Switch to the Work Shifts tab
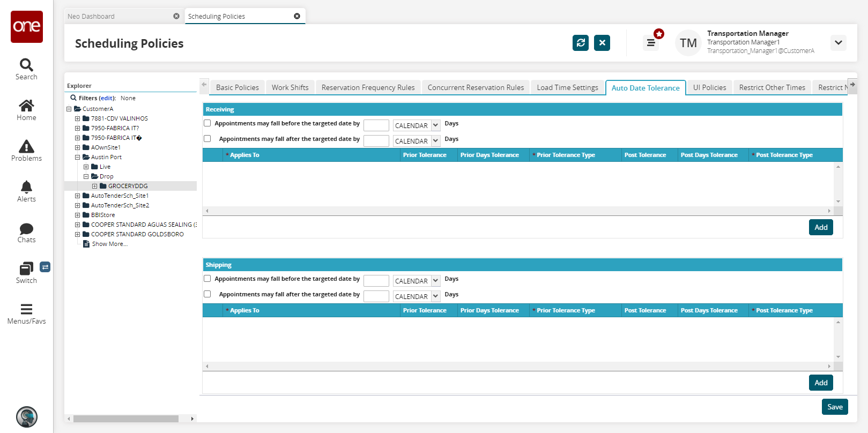This screenshot has height=433, width=868. (290, 87)
